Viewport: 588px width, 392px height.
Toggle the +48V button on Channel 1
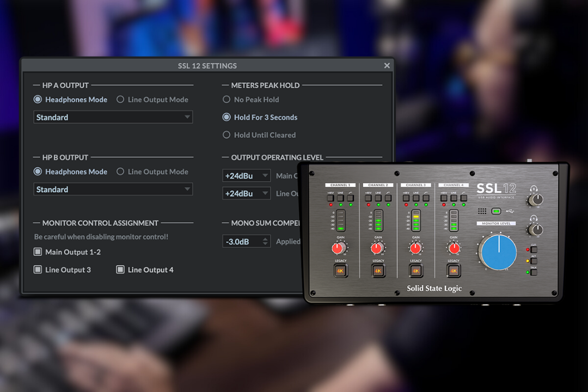(330, 198)
